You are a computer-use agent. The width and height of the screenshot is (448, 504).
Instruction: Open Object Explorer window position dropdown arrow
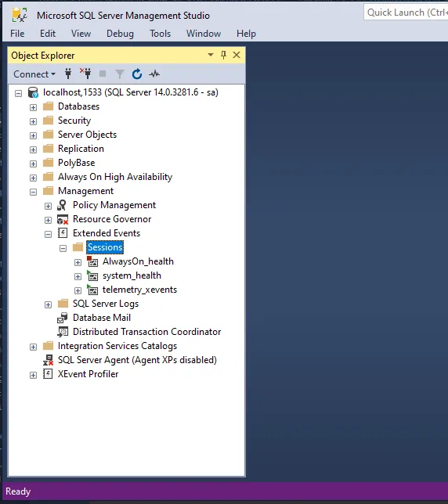[211, 55]
